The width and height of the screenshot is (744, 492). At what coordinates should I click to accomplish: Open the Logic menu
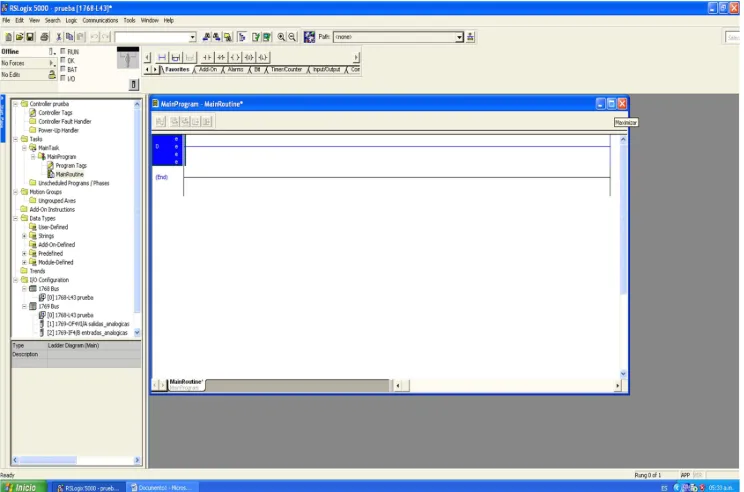[x=71, y=20]
